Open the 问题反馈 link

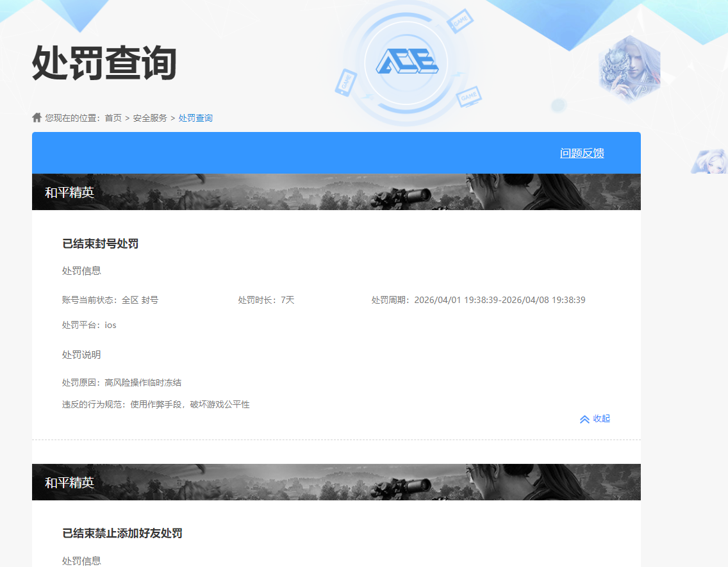pyautogui.click(x=582, y=153)
